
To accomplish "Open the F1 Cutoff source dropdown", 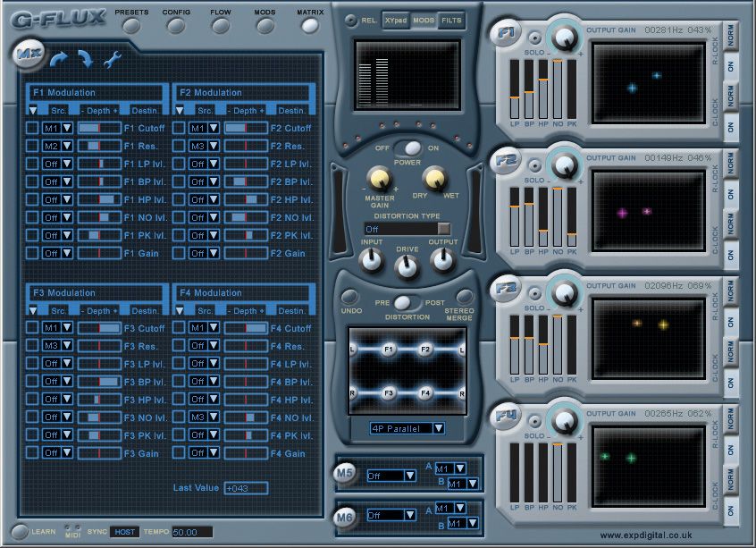I will tap(57, 128).
